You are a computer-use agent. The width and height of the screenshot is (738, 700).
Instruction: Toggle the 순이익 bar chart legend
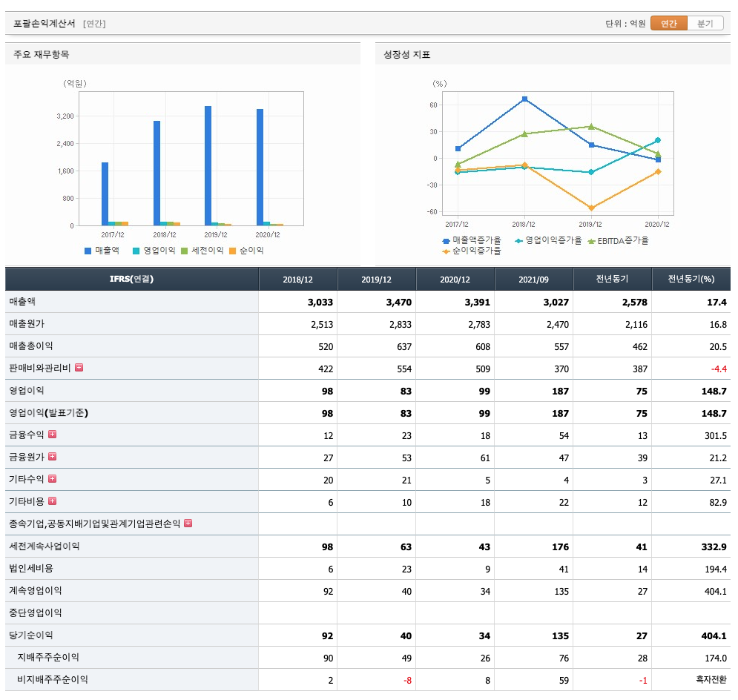coord(246,251)
